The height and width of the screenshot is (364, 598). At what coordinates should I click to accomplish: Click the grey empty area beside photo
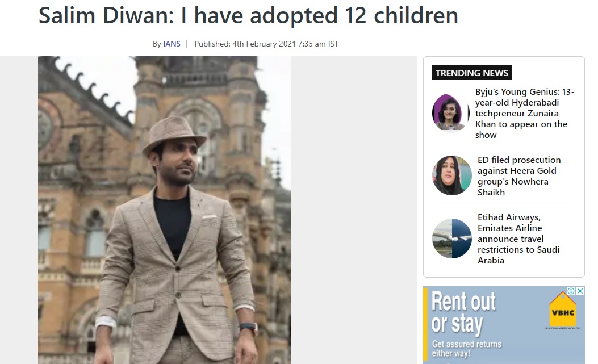pos(354,210)
